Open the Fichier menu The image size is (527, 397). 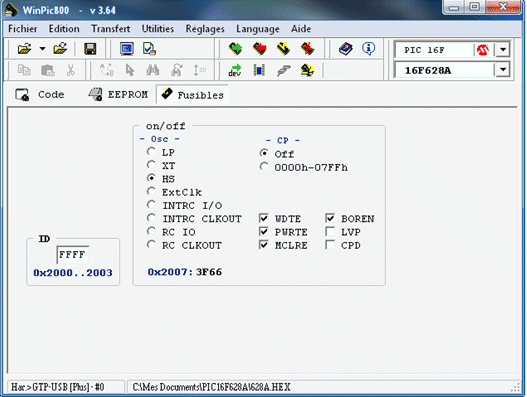(x=23, y=29)
